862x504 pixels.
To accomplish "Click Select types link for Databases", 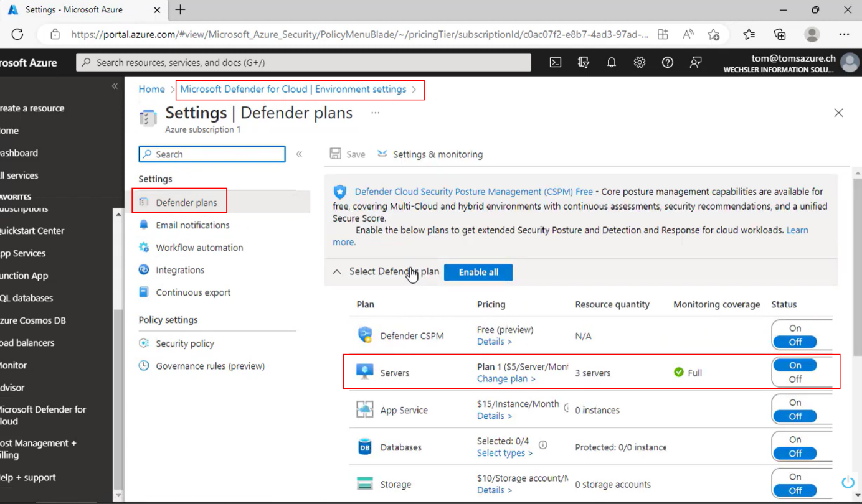I will (x=504, y=453).
